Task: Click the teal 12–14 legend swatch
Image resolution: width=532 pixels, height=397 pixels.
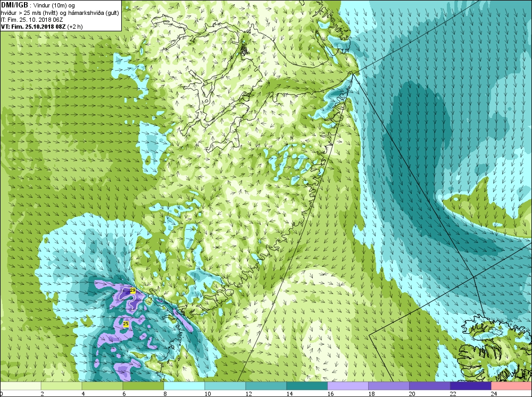Action: tap(266, 386)
